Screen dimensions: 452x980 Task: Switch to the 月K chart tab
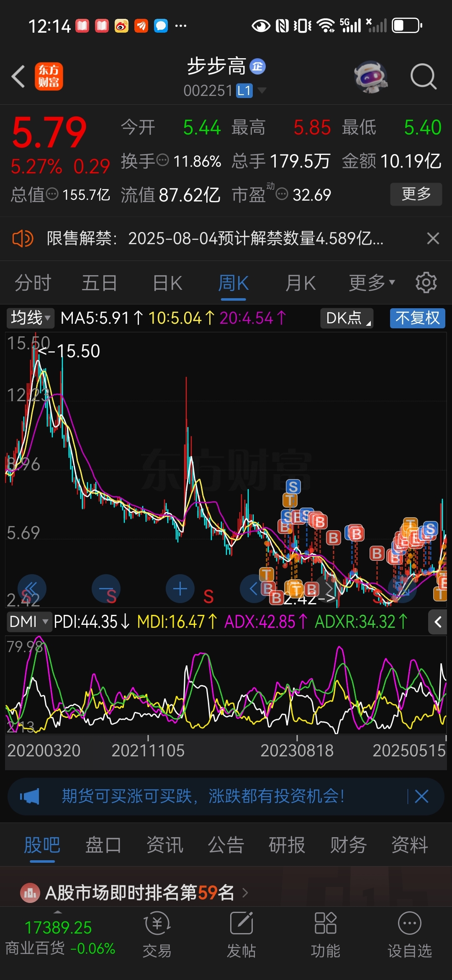300,283
